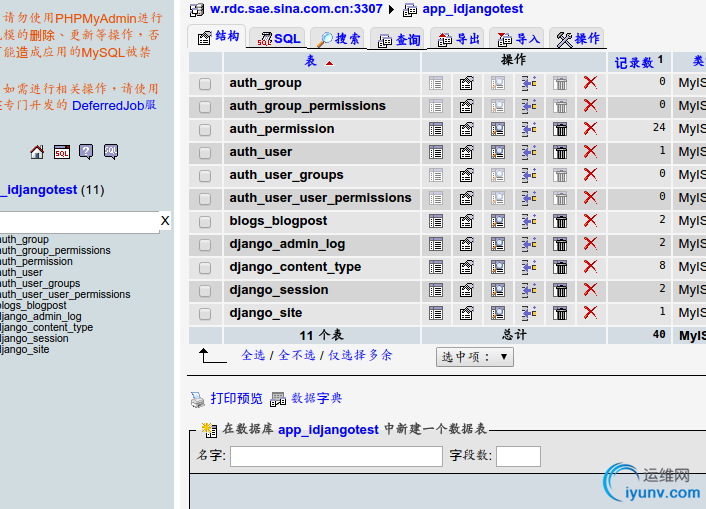Tick the auth_group_permissions checkbox
This screenshot has width=706, height=509.
point(205,107)
